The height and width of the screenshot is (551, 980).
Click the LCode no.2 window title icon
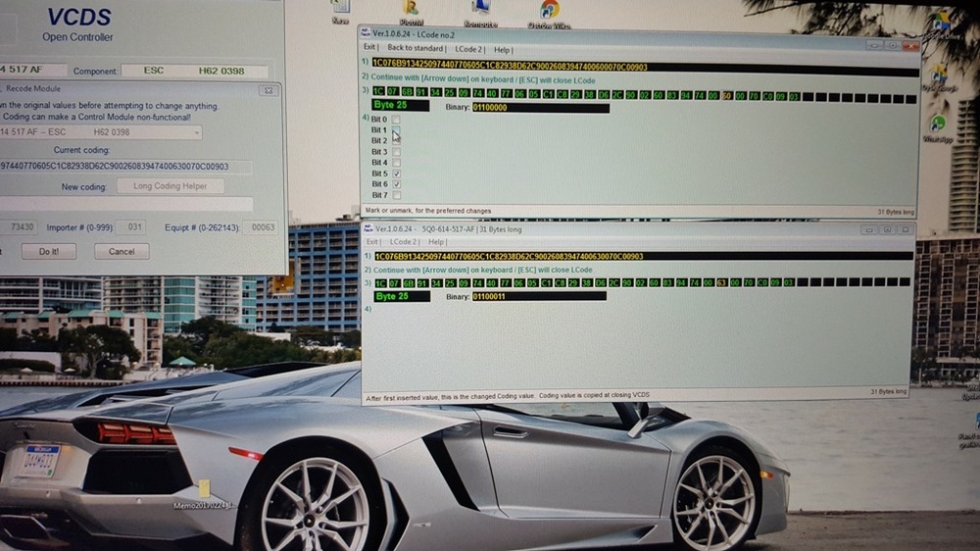[x=366, y=31]
